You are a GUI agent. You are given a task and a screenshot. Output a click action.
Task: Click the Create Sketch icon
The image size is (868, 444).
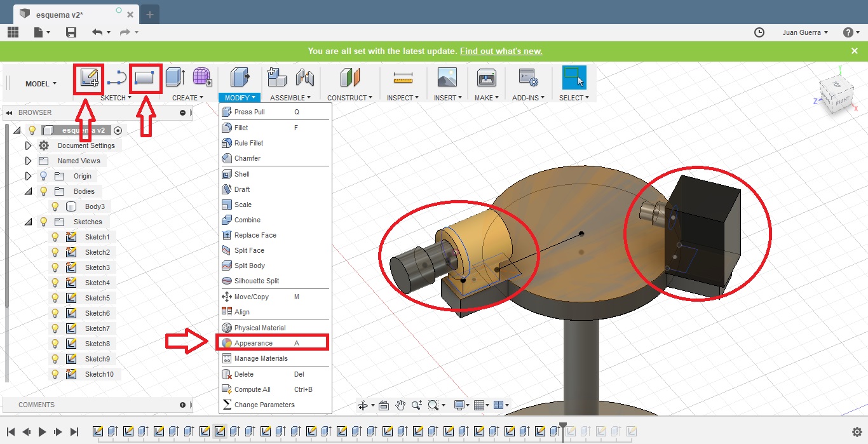pos(88,79)
